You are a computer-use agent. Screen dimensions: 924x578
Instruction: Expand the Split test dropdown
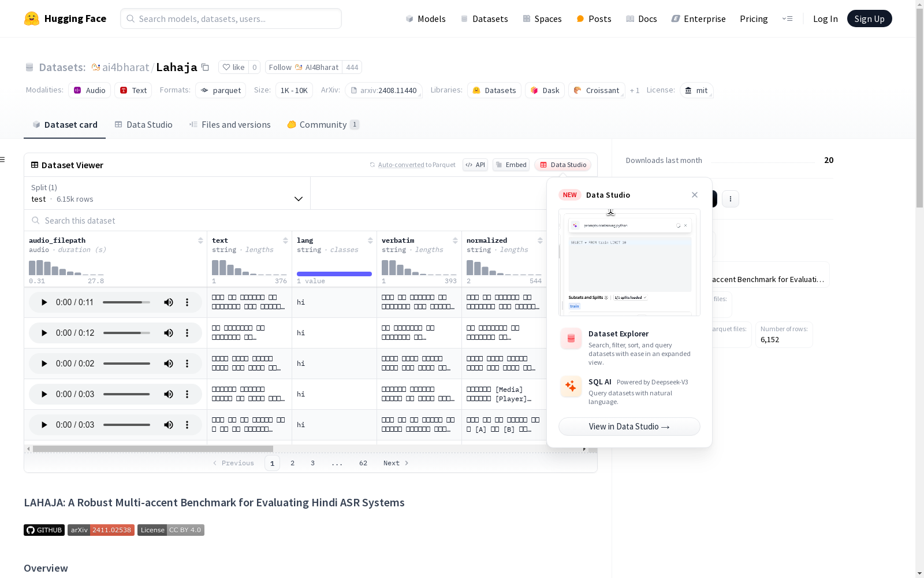coord(167,193)
